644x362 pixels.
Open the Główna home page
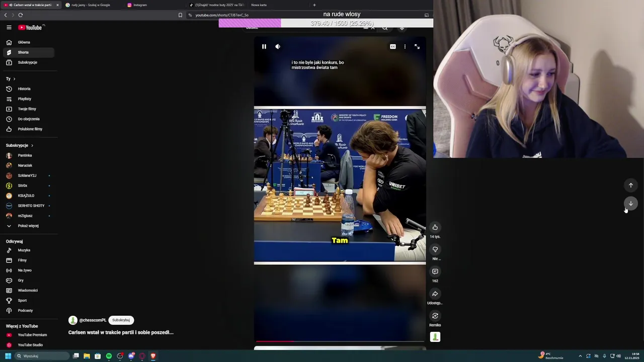tap(29, 42)
